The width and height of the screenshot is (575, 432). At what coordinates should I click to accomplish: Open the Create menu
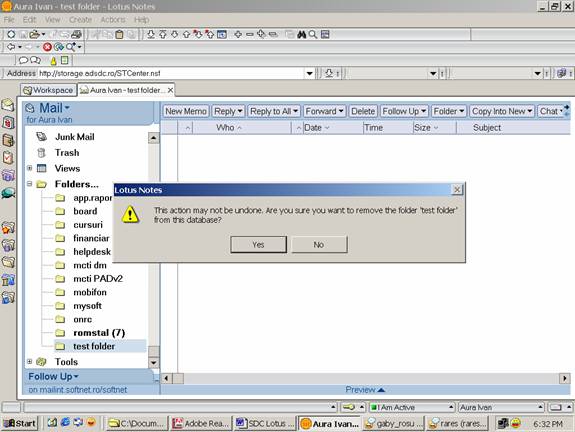80,20
